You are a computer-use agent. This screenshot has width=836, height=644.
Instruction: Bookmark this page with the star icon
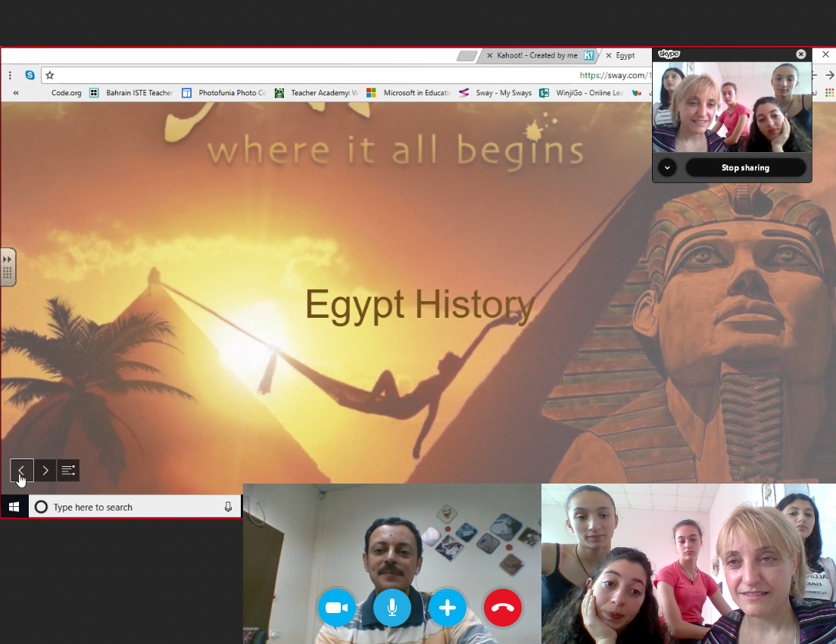click(x=49, y=75)
